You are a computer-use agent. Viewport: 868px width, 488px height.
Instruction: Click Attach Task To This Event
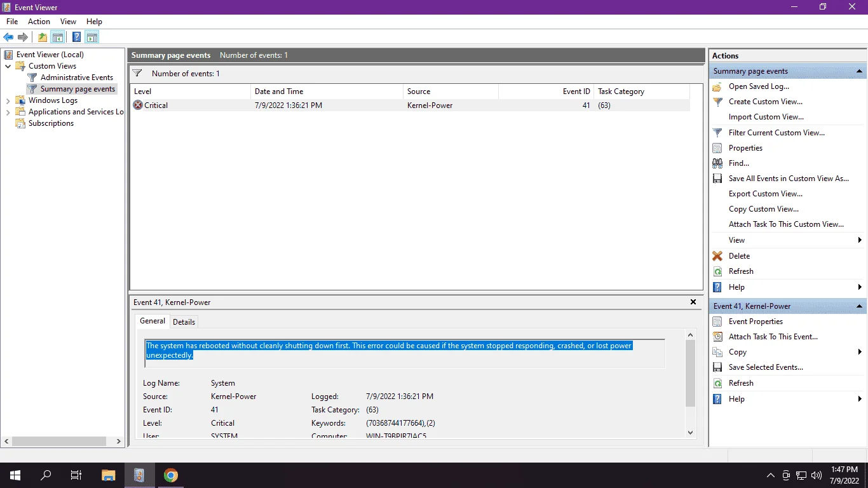pyautogui.click(x=773, y=337)
